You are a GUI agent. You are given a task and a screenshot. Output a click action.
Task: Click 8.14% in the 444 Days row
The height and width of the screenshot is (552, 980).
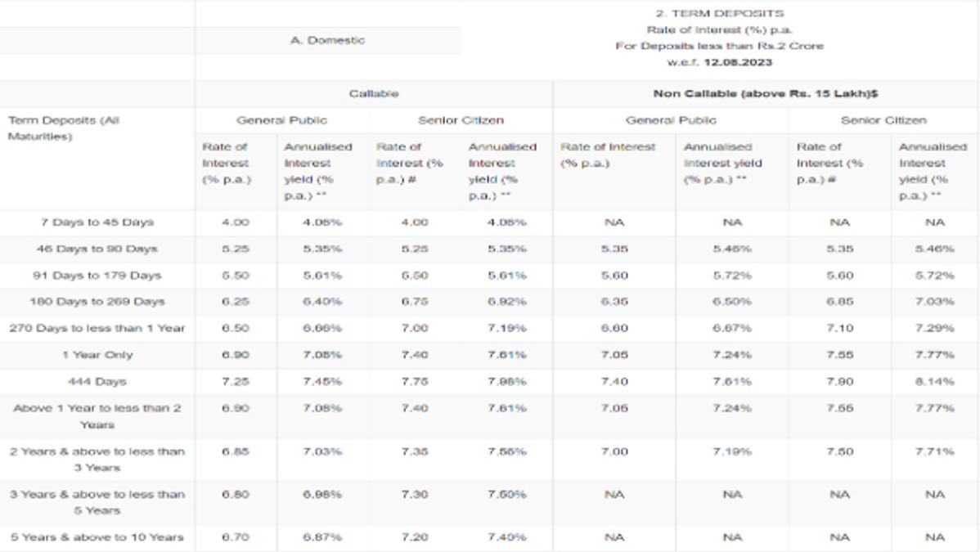click(935, 381)
